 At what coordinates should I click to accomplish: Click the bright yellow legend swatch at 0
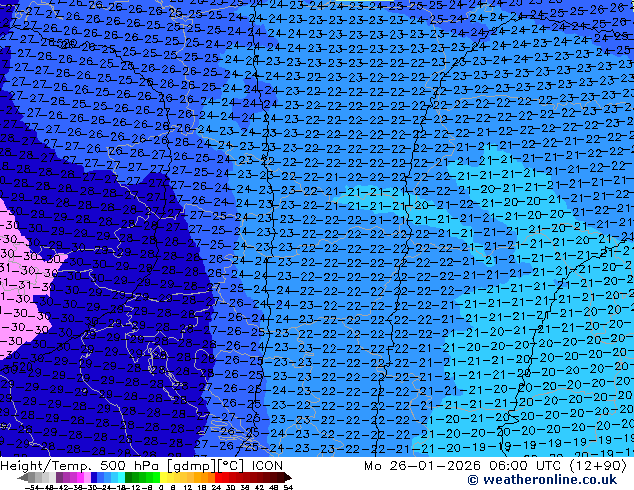(x=164, y=477)
